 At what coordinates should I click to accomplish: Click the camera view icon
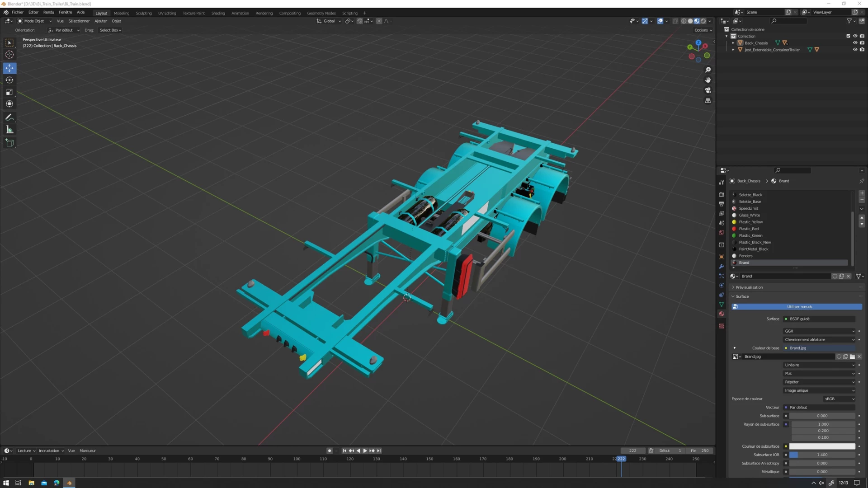708,90
